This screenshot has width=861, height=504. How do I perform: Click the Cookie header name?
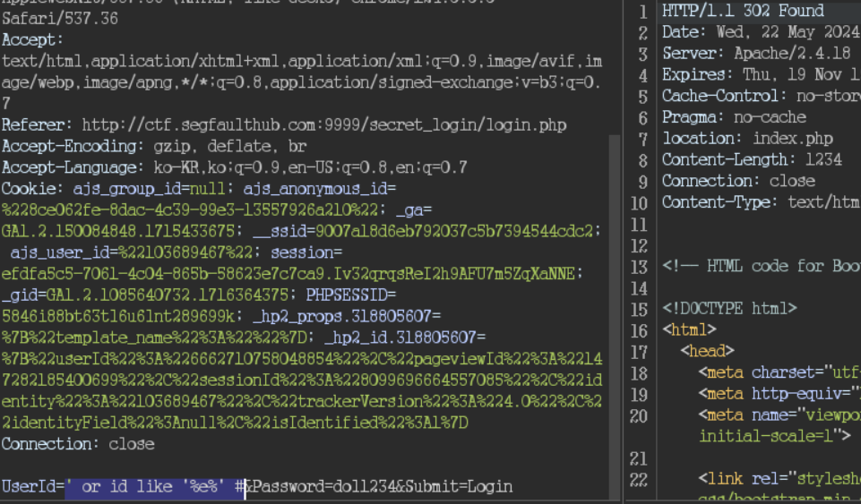[32, 189]
